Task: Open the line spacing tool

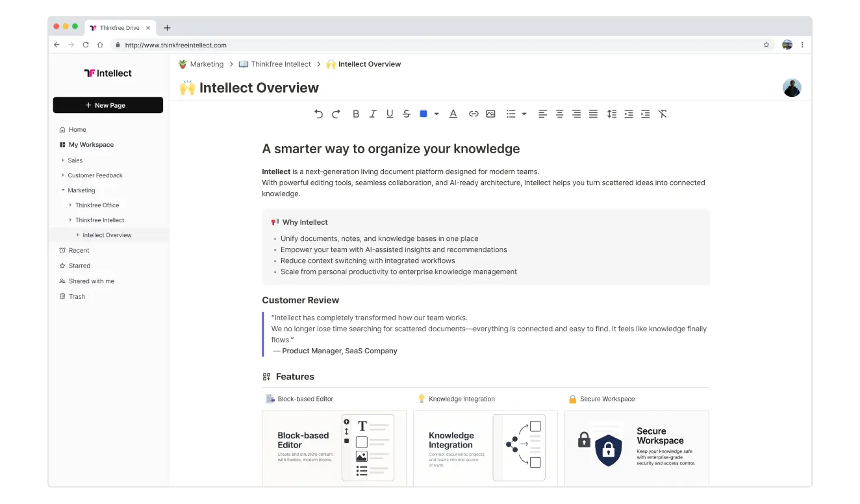Action: click(611, 114)
